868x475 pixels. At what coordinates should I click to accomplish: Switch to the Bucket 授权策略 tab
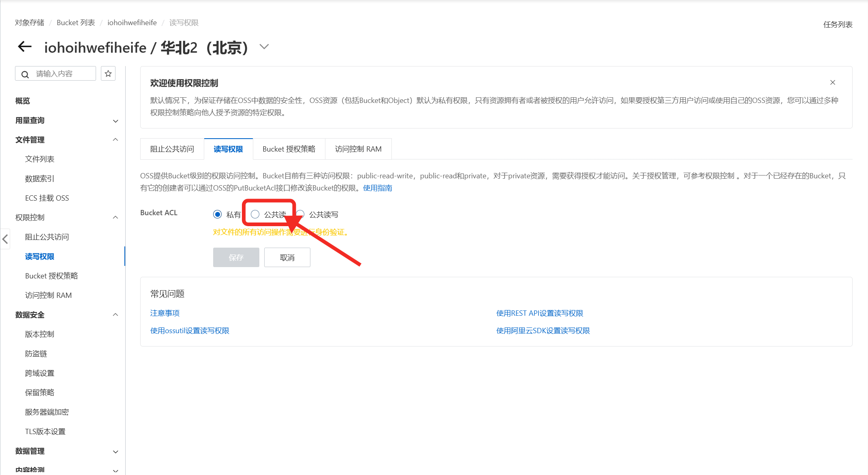pos(289,149)
